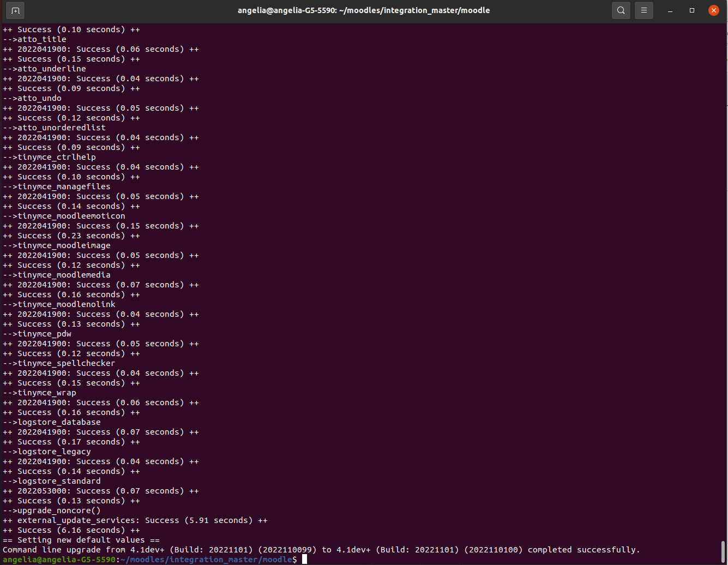Viewport: 728px width, 565px height.
Task: Click the command prompt cursor
Action: [x=305, y=560]
